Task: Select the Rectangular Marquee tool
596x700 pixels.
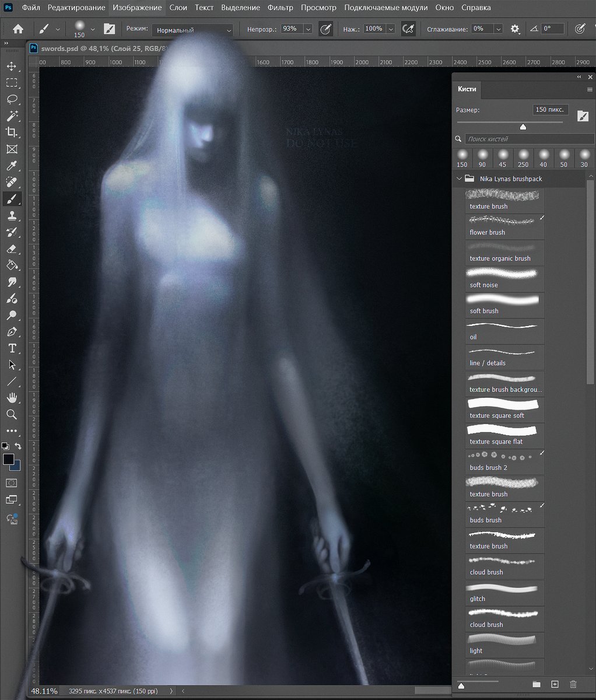Action: pos(12,83)
